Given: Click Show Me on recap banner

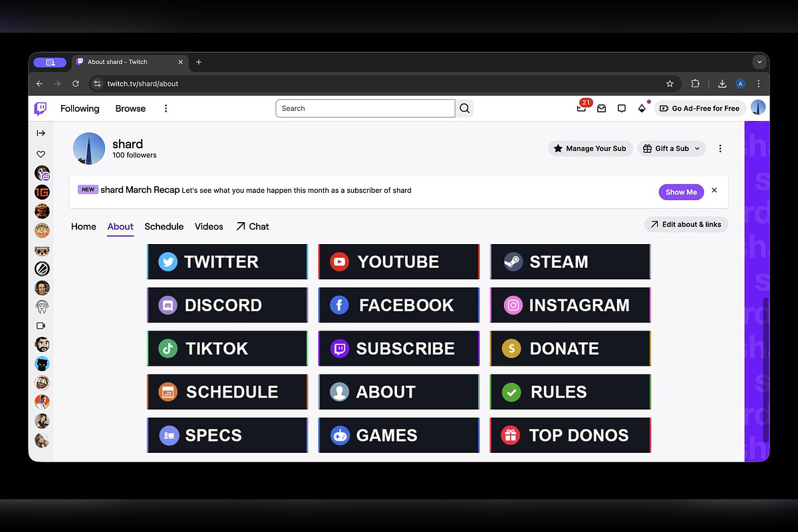Looking at the screenshot, I should click(682, 192).
